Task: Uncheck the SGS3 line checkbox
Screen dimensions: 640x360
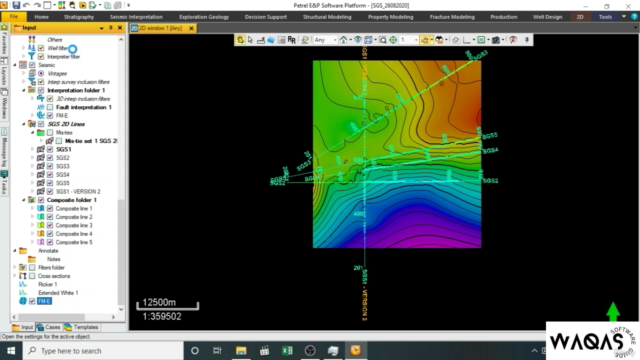Action: (x=50, y=166)
